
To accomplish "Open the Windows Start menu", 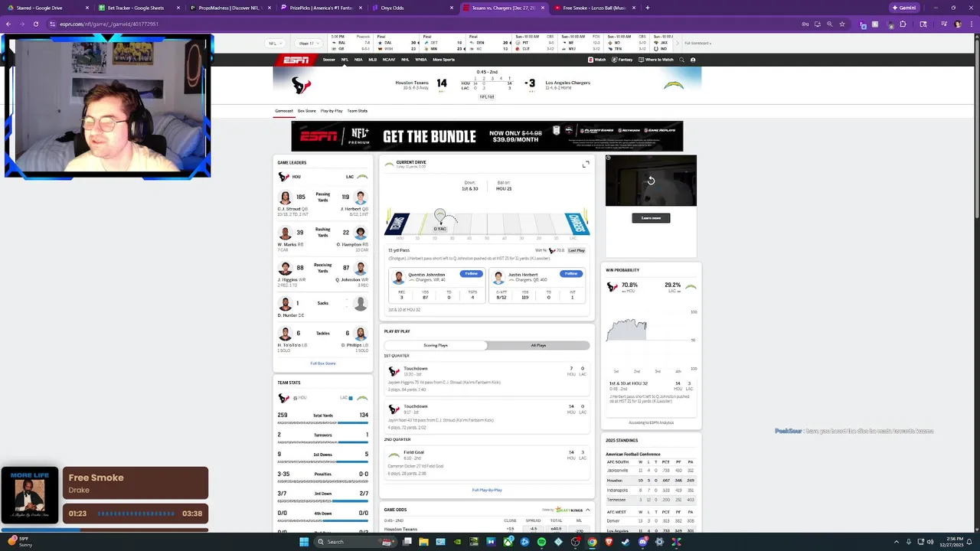I will 304,542.
